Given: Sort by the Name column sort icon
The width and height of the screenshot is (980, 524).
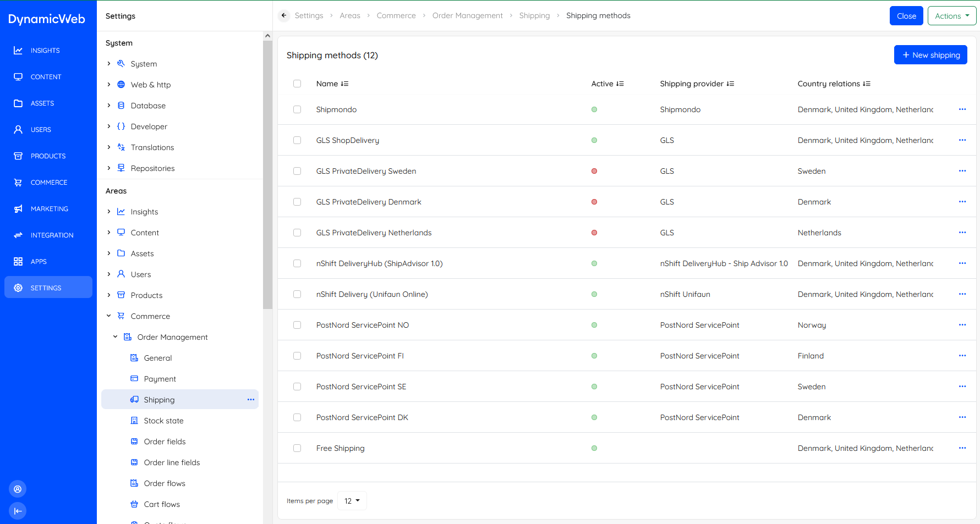Looking at the screenshot, I should pos(344,84).
